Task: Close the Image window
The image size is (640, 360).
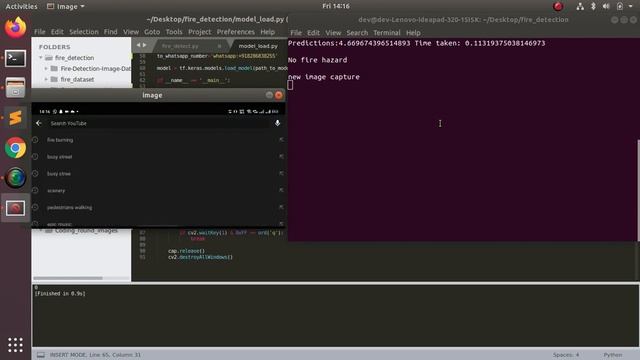Action: coord(279,95)
